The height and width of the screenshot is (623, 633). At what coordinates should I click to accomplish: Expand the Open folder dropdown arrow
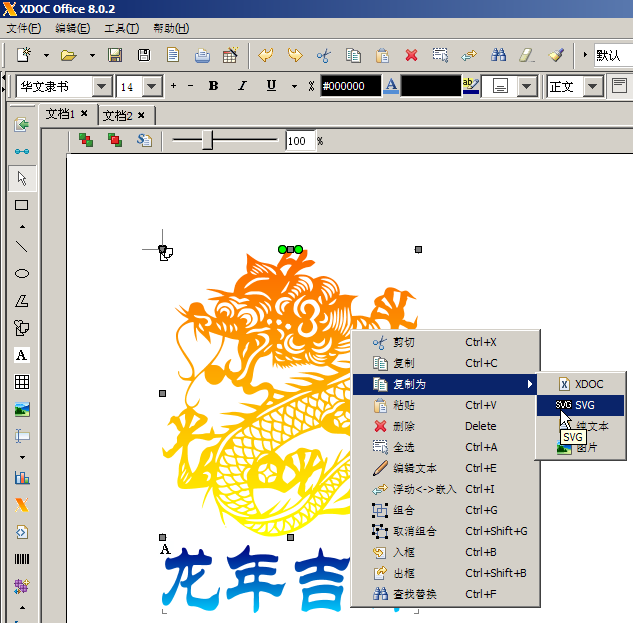pos(92,55)
